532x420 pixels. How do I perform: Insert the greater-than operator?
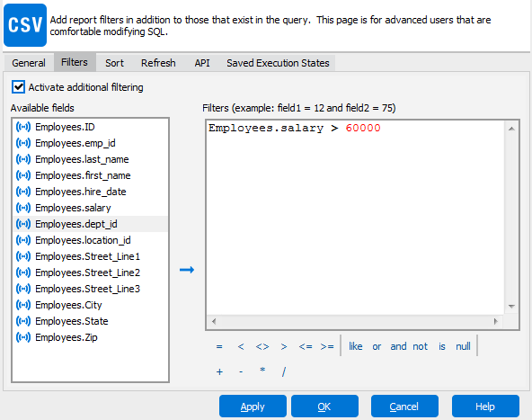click(284, 346)
